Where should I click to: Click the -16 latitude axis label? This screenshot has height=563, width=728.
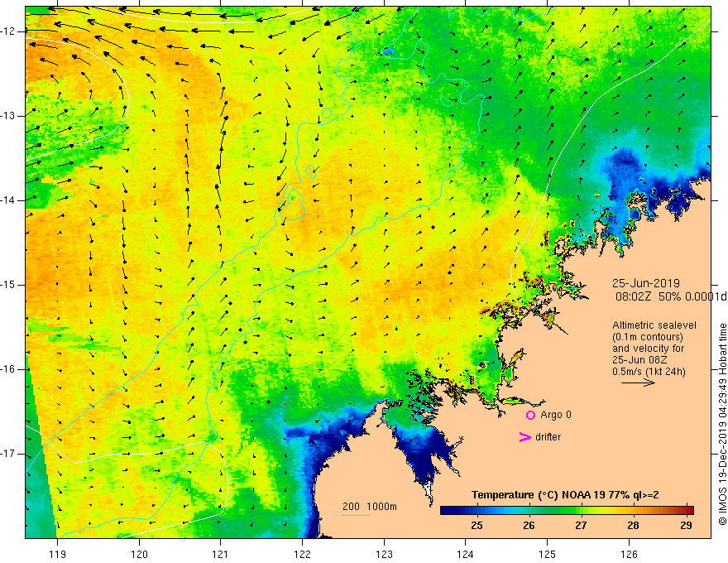[x=8, y=370]
